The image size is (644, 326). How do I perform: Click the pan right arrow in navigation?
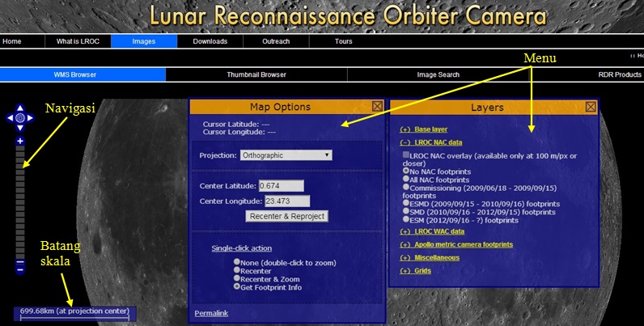32,118
